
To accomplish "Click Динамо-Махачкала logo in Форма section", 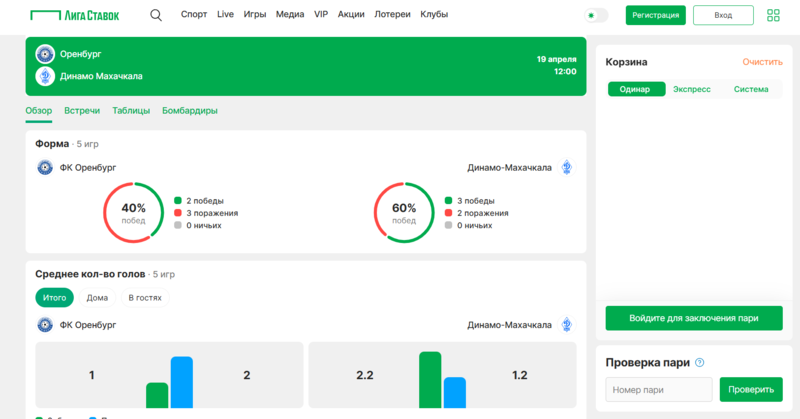I will coord(567,168).
